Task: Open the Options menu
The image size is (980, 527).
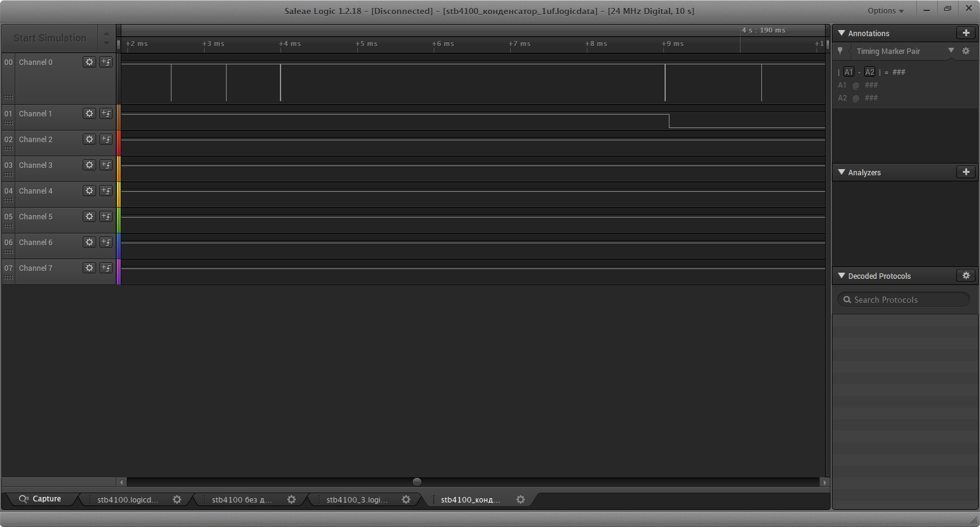Action: click(x=886, y=10)
